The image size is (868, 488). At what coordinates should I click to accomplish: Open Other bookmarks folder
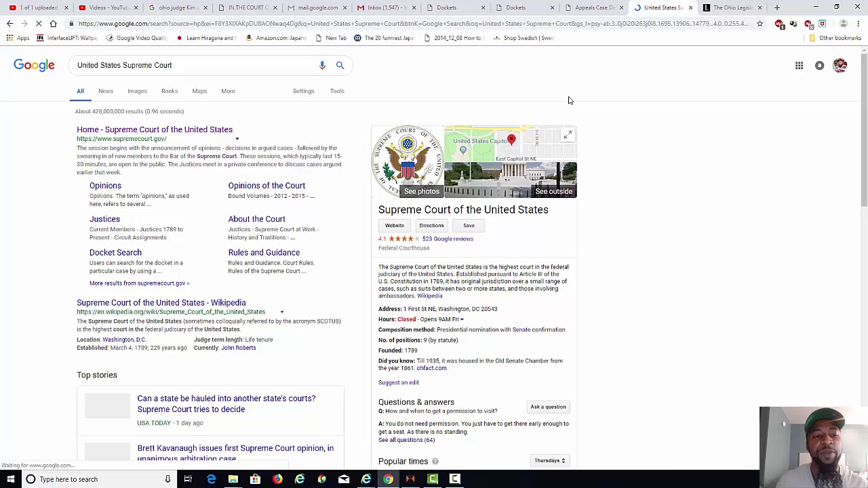pyautogui.click(x=835, y=38)
